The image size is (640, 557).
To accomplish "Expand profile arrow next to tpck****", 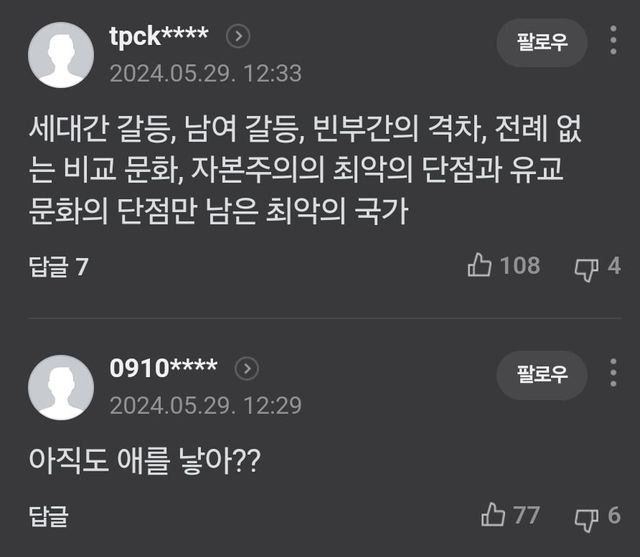I will click(238, 37).
